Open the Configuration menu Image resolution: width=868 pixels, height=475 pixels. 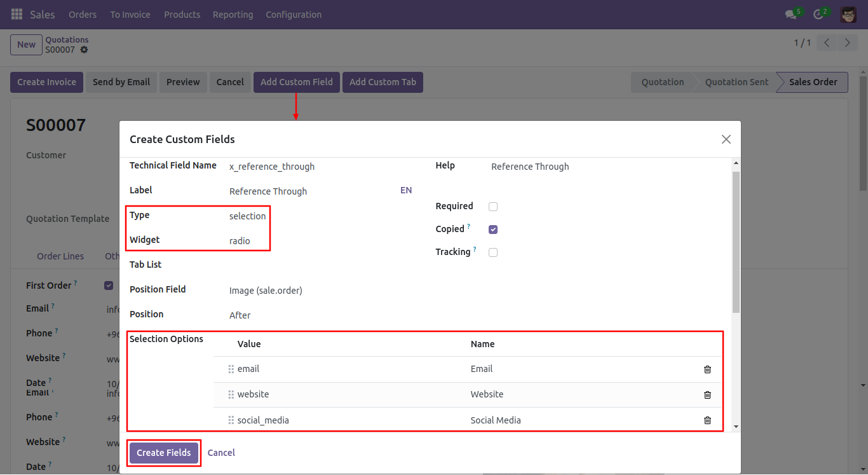(294, 14)
